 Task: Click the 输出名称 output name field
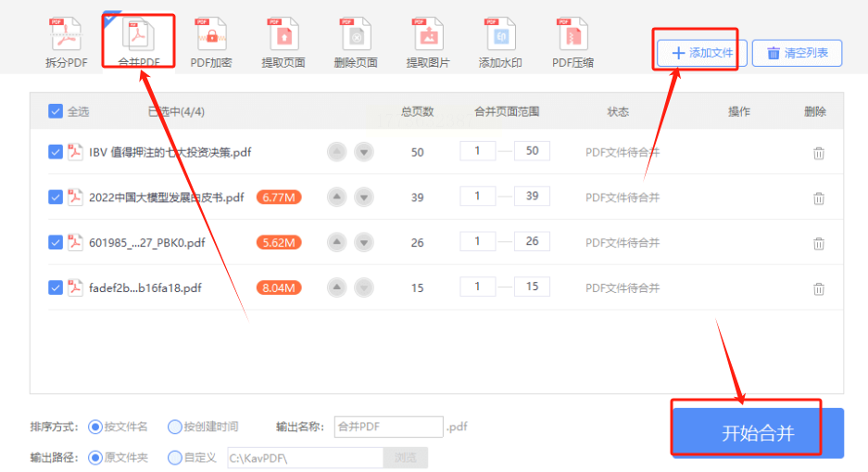pos(388,427)
